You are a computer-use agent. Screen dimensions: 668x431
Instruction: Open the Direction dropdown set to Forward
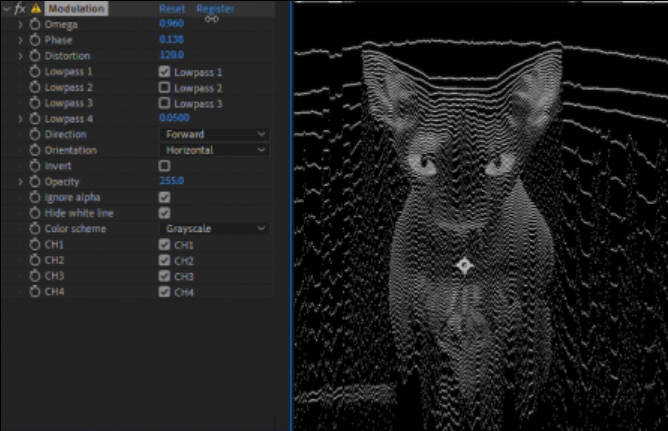click(x=215, y=134)
